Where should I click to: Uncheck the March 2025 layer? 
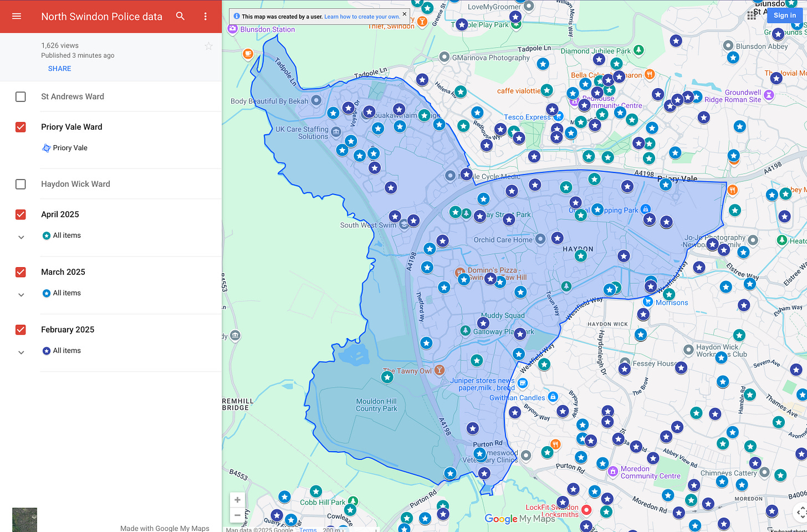pyautogui.click(x=21, y=272)
